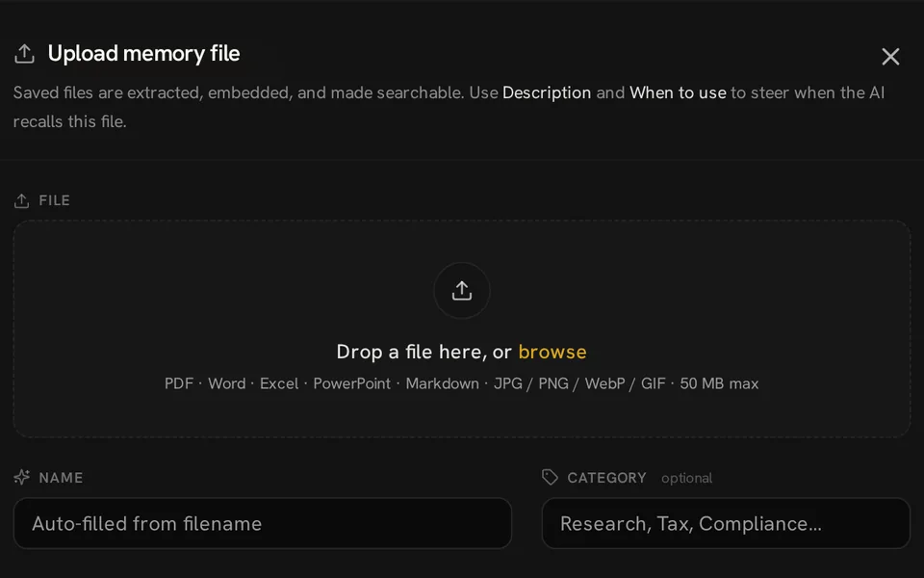Click the 'Drop a file here, or' text

click(423, 352)
